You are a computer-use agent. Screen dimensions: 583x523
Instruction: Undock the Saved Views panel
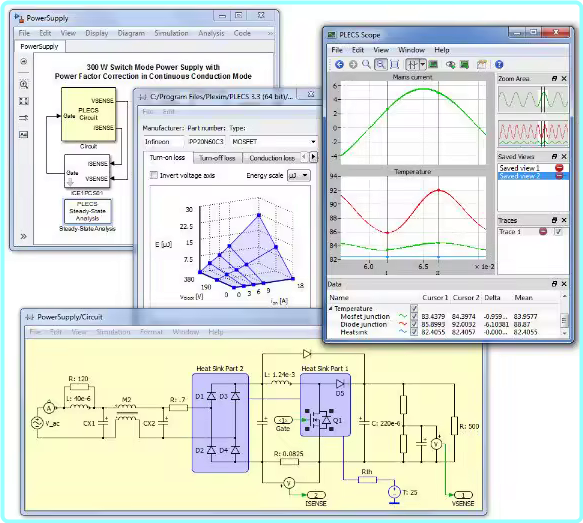[554, 156]
